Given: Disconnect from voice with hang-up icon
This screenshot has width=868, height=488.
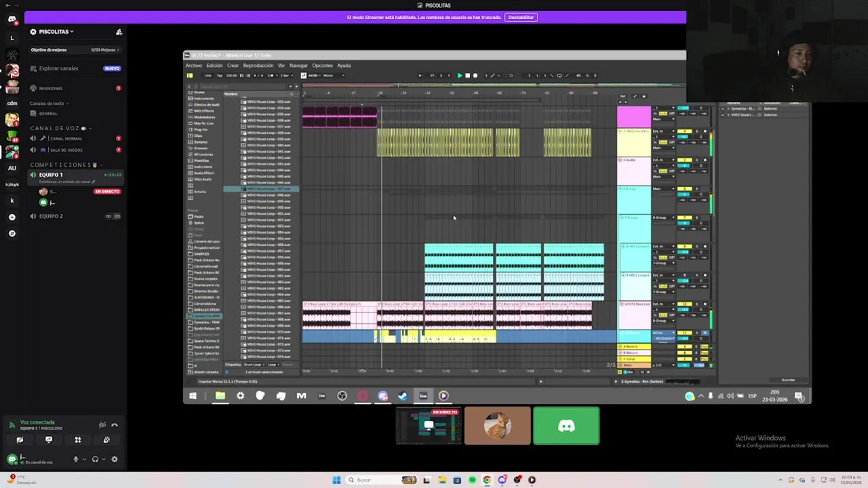Looking at the screenshot, I should pyautogui.click(x=114, y=425).
